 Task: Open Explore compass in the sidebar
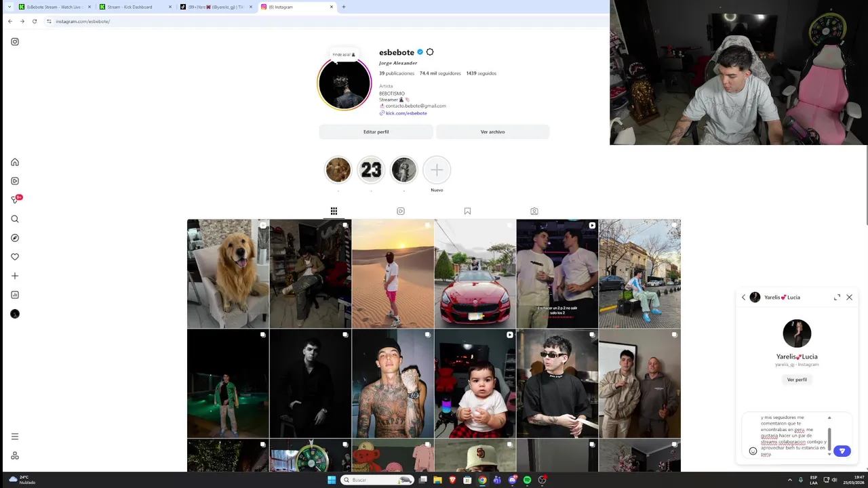[15, 238]
